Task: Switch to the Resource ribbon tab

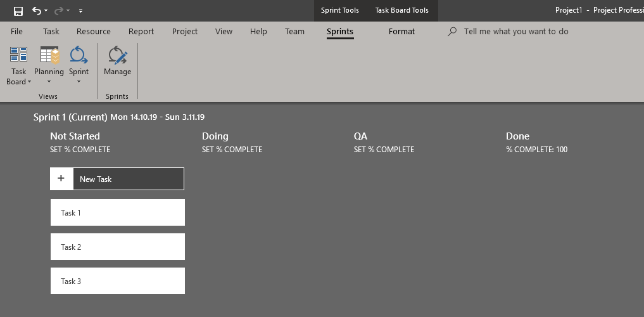Action: click(93, 32)
